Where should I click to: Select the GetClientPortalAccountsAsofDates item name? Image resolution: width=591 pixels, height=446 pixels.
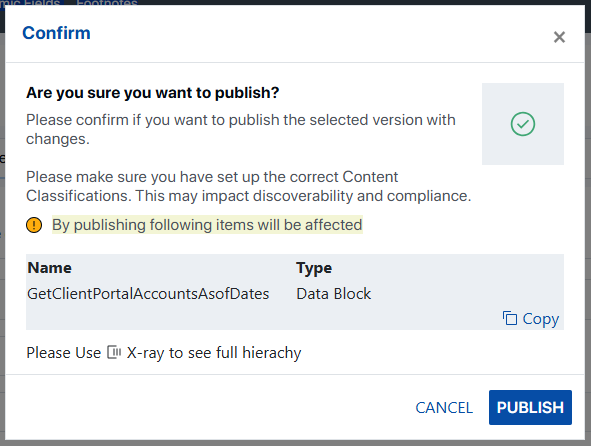(x=148, y=294)
